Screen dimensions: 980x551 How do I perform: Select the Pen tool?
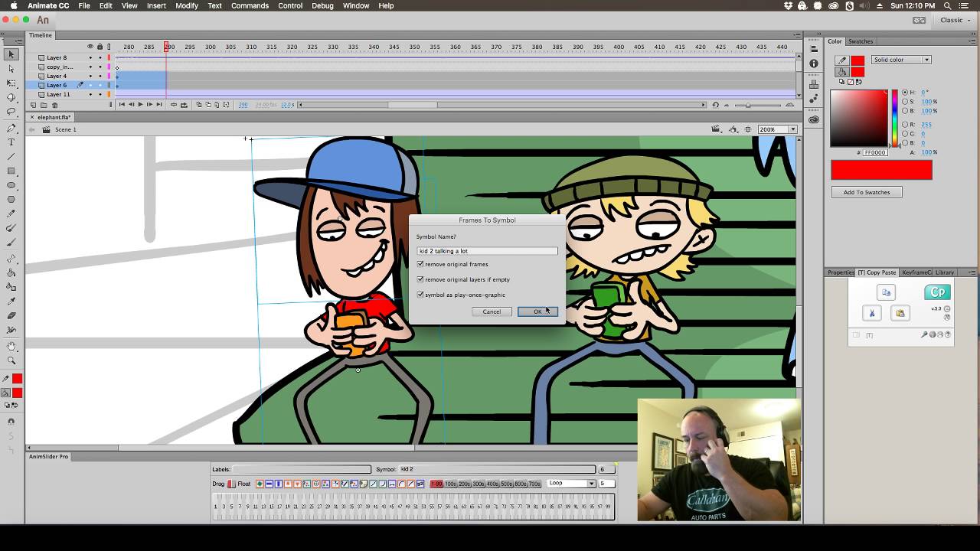(11, 128)
